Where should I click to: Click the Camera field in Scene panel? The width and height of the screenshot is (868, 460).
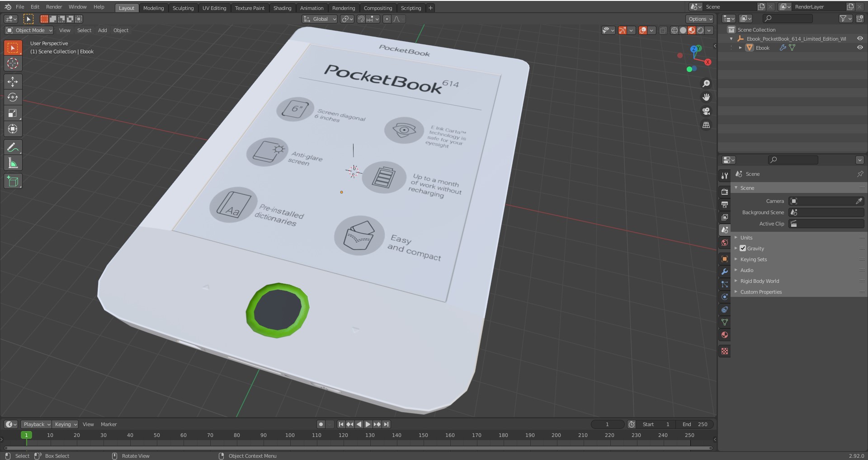coord(822,201)
